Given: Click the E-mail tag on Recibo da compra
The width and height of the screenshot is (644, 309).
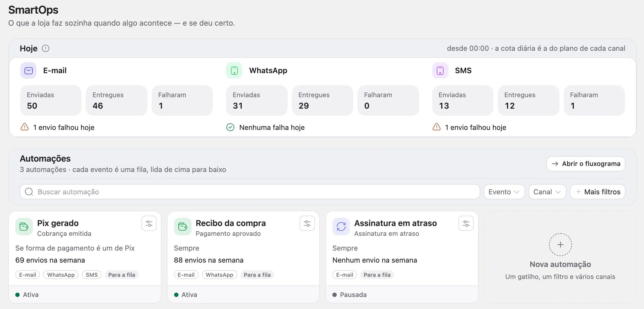Looking at the screenshot, I should coord(186,275).
